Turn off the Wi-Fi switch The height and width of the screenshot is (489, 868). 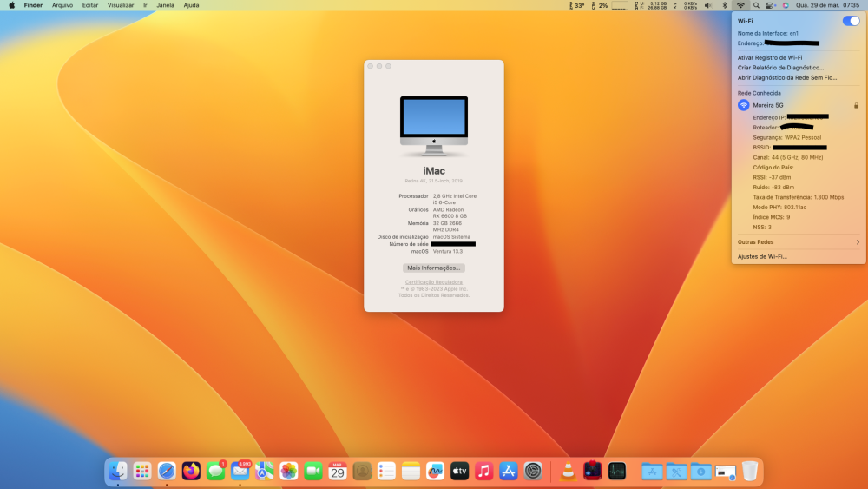point(851,21)
